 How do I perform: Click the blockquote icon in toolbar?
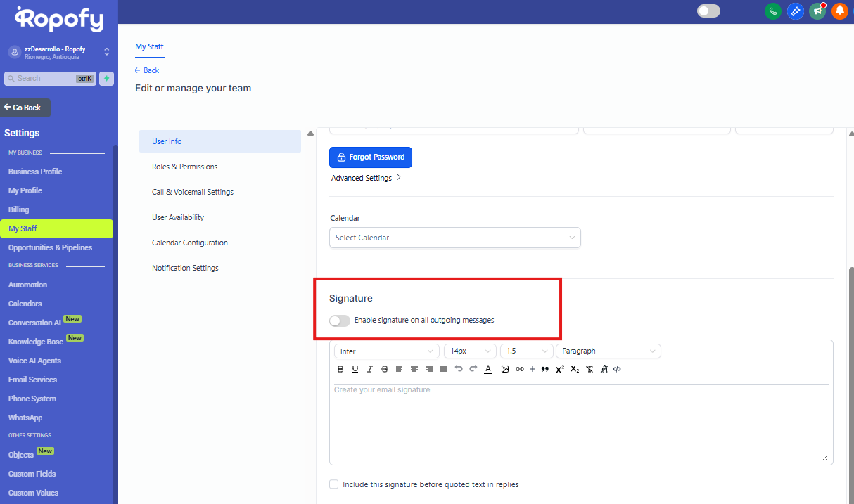pyautogui.click(x=545, y=369)
